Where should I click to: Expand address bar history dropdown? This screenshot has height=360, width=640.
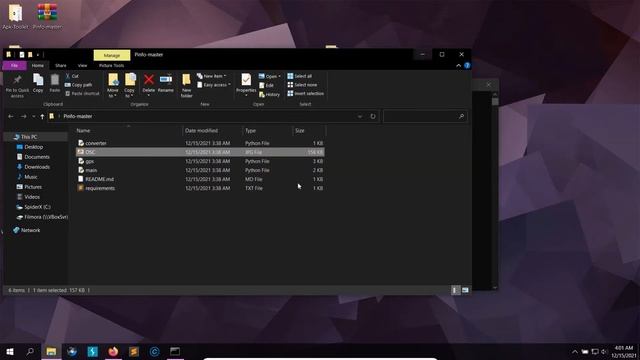[x=360, y=116]
